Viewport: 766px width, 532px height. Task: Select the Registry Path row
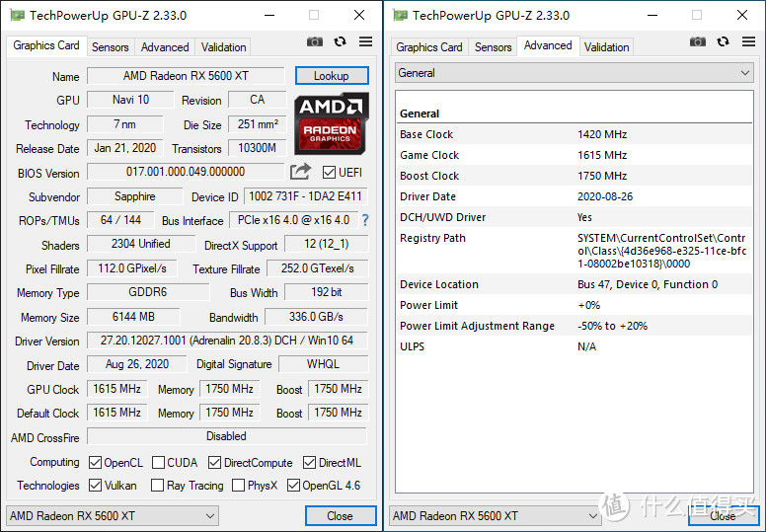coord(574,251)
